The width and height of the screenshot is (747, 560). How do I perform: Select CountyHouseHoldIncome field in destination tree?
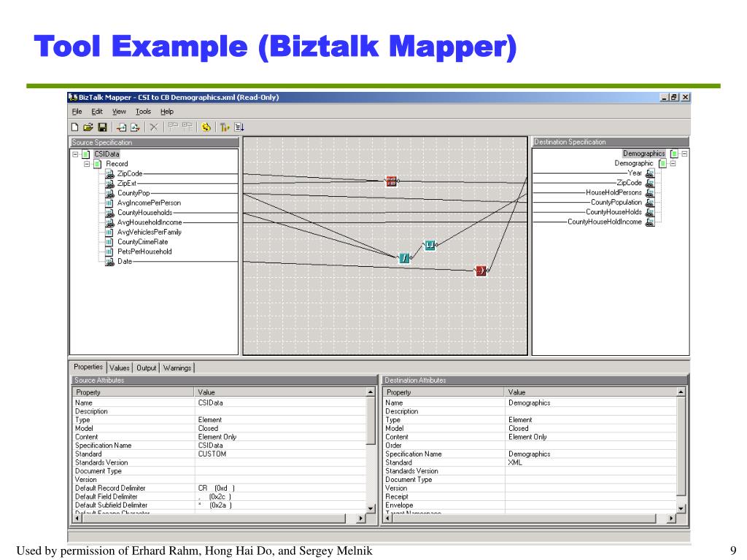click(605, 222)
